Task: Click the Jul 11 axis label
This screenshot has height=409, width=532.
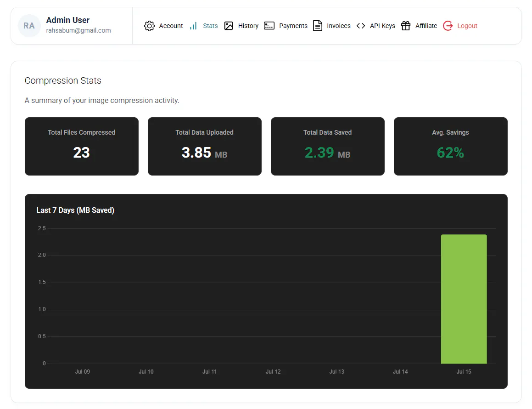Action: [210, 372]
